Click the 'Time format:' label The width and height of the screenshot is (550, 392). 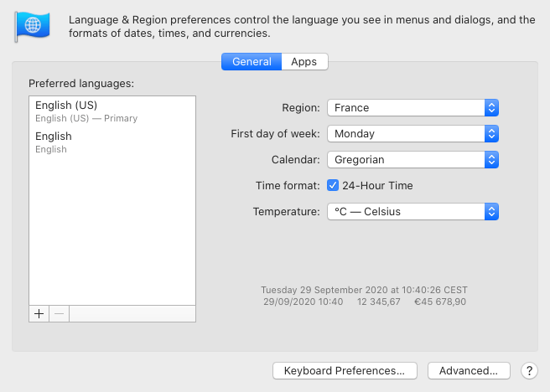pyautogui.click(x=288, y=185)
